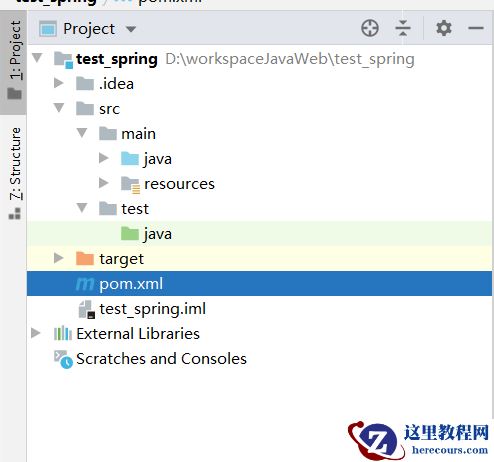Hide the Project panel with minimize icon
Viewport: 494px width, 462px height.
(x=476, y=28)
